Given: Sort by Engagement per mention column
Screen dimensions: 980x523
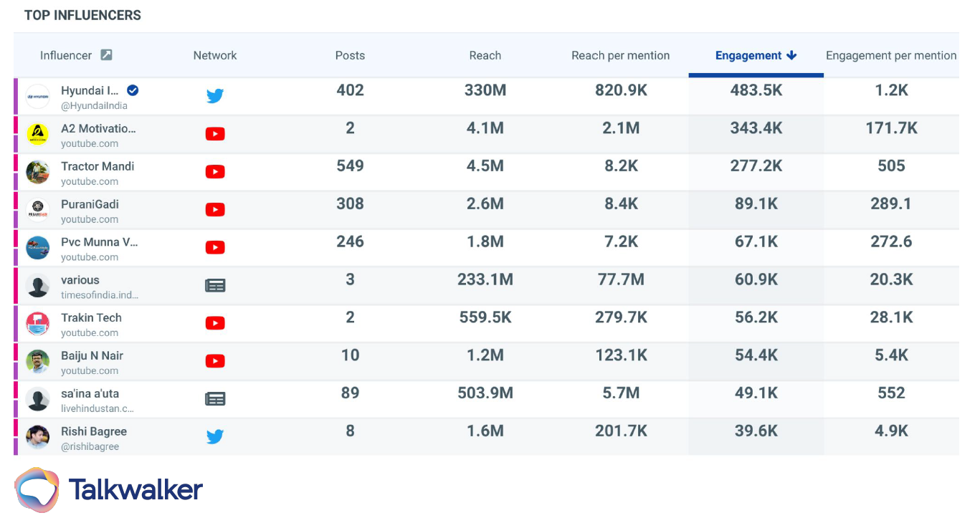Looking at the screenshot, I should click(891, 55).
